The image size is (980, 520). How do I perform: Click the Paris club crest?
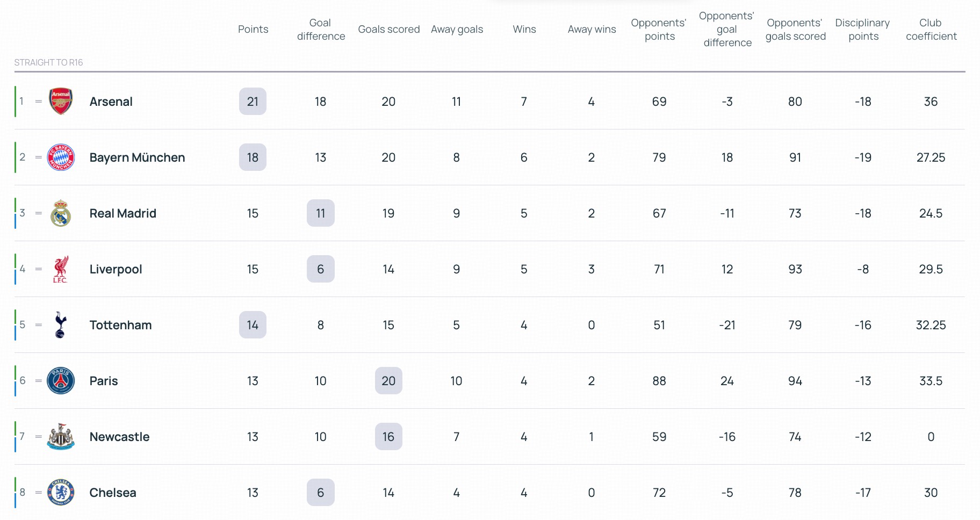click(61, 381)
